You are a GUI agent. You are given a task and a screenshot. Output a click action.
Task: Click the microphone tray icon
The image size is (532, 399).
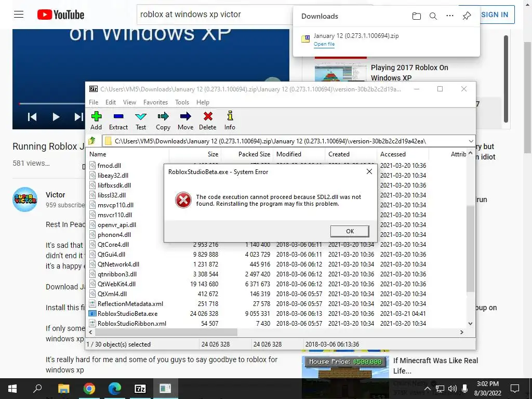pyautogui.click(x=465, y=389)
